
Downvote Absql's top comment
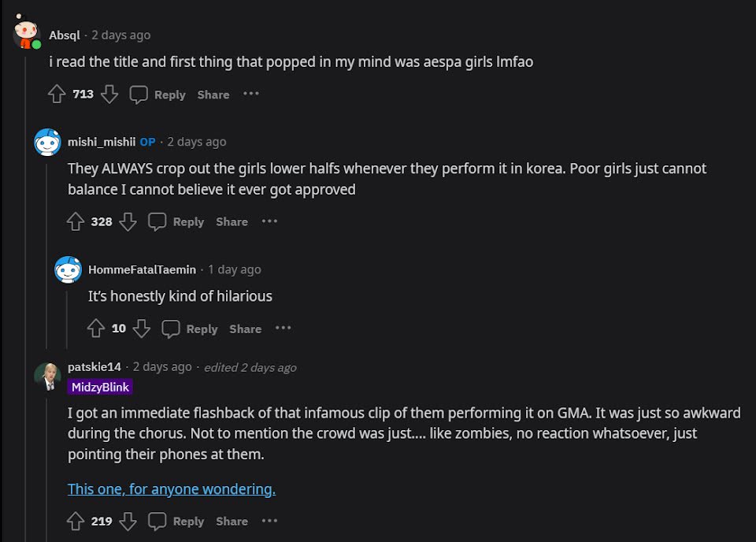coord(109,95)
